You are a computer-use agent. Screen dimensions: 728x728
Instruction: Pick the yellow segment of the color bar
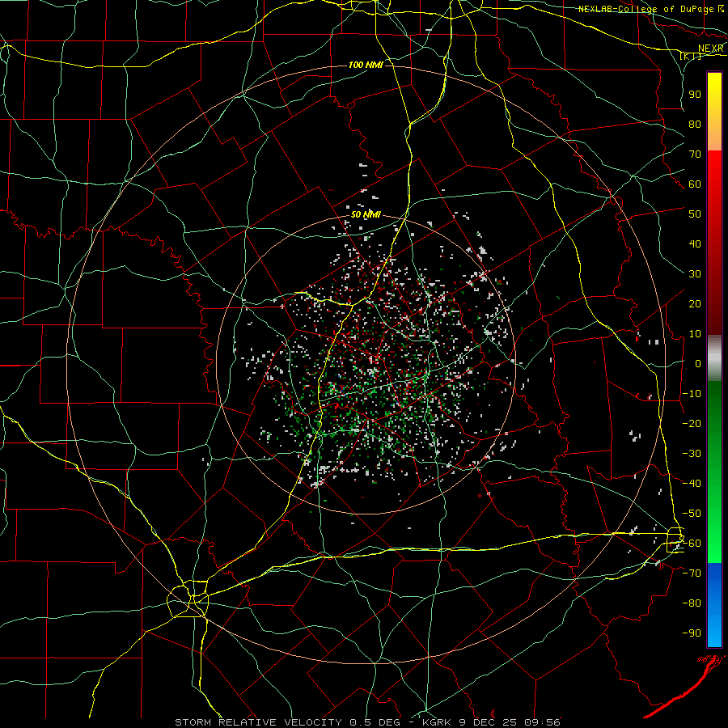[714, 112]
